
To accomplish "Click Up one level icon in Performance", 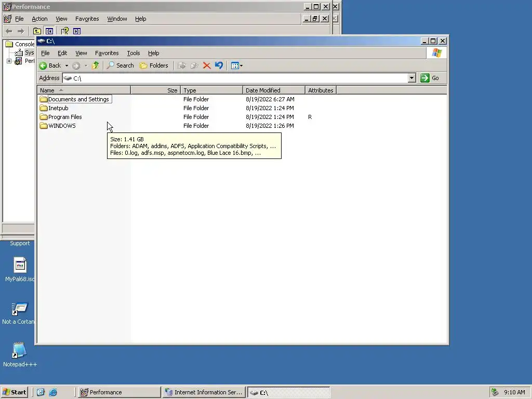I will coord(37,31).
